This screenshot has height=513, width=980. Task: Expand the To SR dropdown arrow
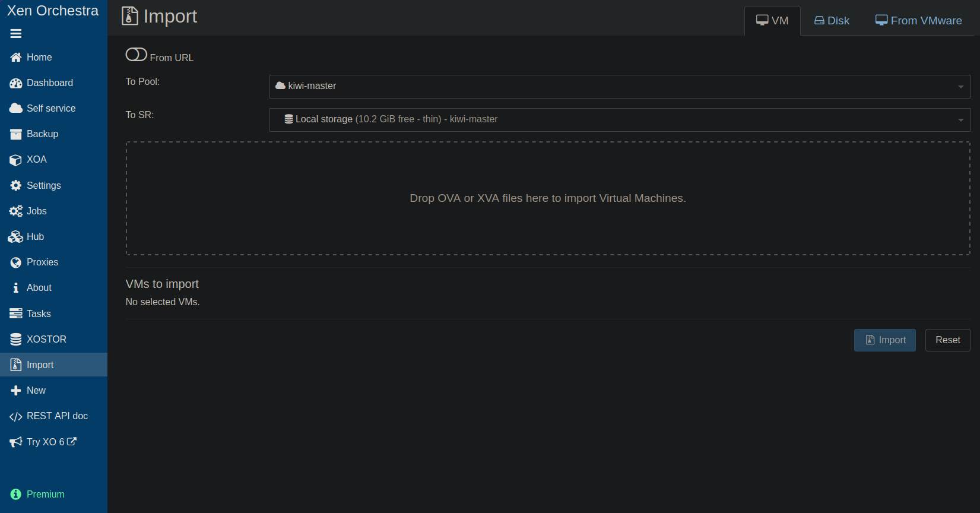(961, 120)
